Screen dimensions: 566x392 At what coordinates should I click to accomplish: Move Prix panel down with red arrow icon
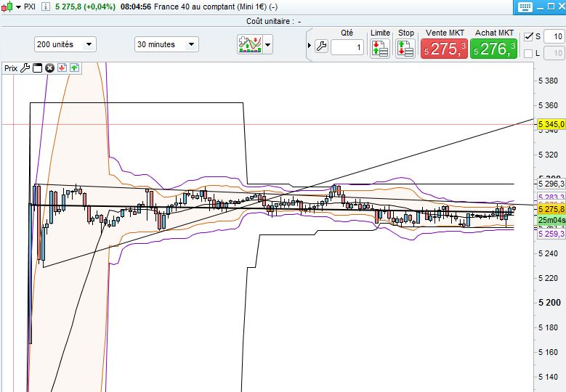point(62,68)
